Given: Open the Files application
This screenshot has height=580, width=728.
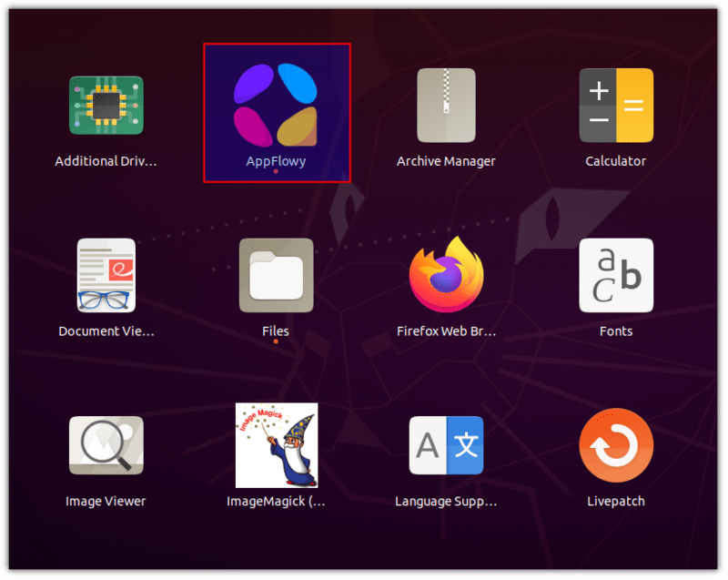Looking at the screenshot, I should pos(276,276).
